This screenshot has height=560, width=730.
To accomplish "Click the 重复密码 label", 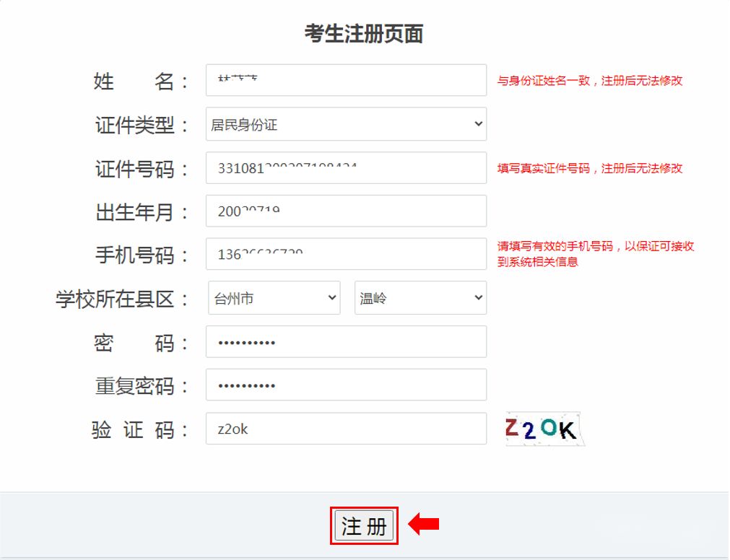I will pyautogui.click(x=142, y=387).
